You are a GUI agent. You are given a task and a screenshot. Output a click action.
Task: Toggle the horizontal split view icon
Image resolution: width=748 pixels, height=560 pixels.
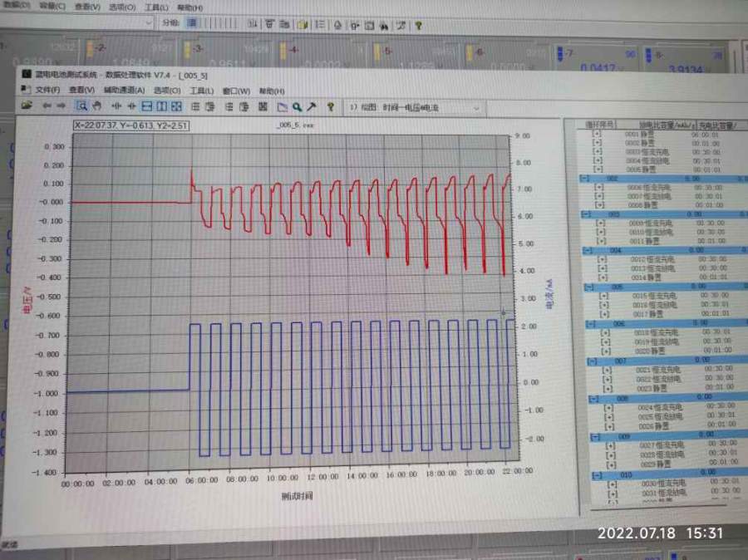(147, 106)
